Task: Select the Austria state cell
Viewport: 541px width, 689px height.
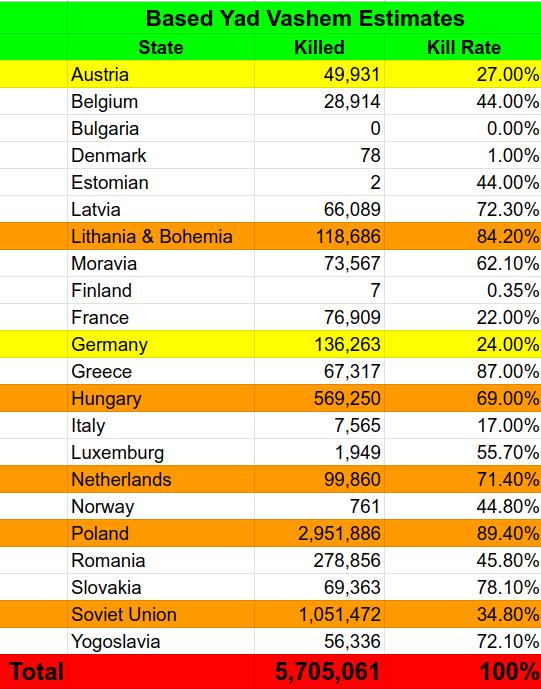Action: point(161,74)
